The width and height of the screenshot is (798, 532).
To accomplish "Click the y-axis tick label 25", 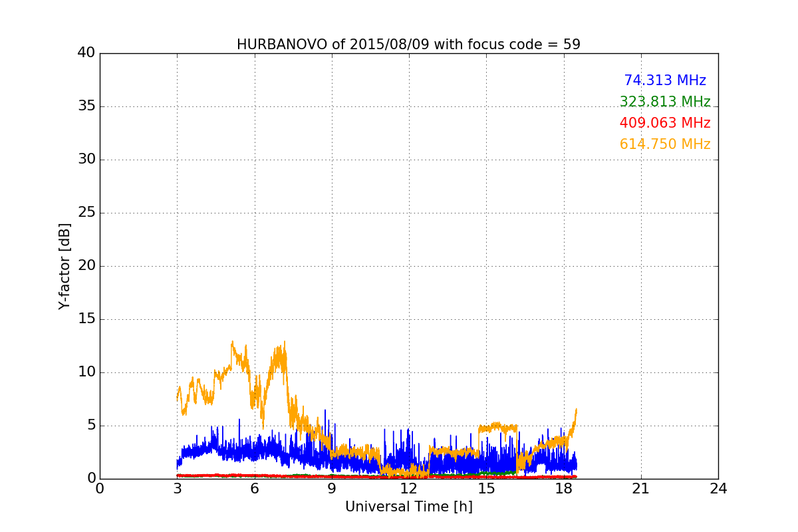I will pyautogui.click(x=86, y=213).
